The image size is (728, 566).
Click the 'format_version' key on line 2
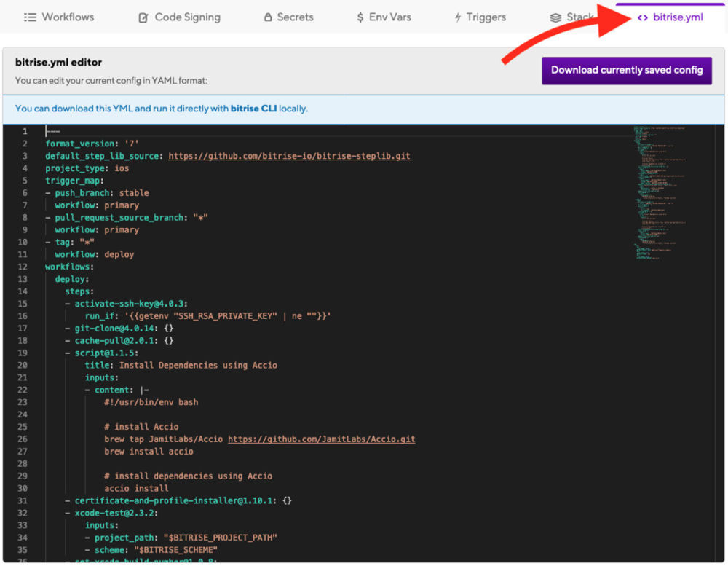point(79,144)
